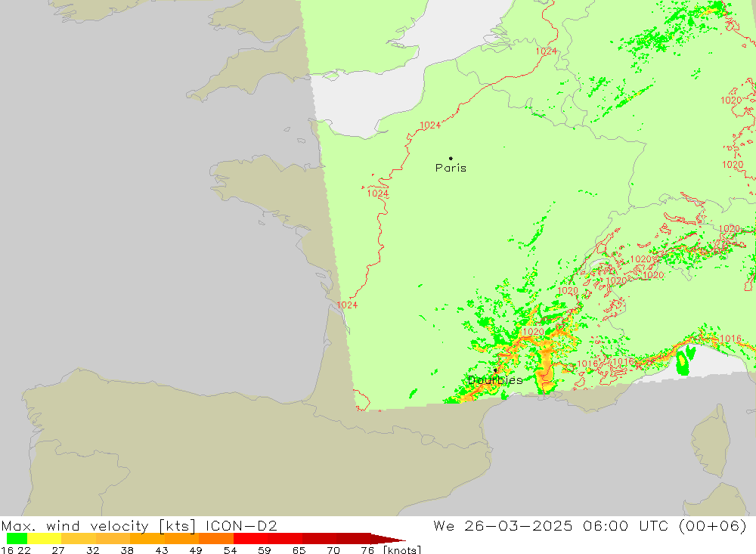Click the legend value 76

367,550
